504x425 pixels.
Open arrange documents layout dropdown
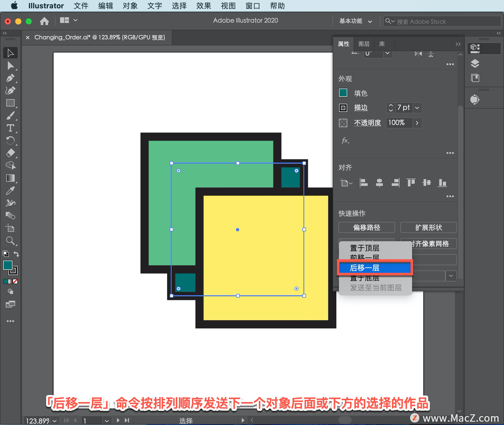point(69,20)
